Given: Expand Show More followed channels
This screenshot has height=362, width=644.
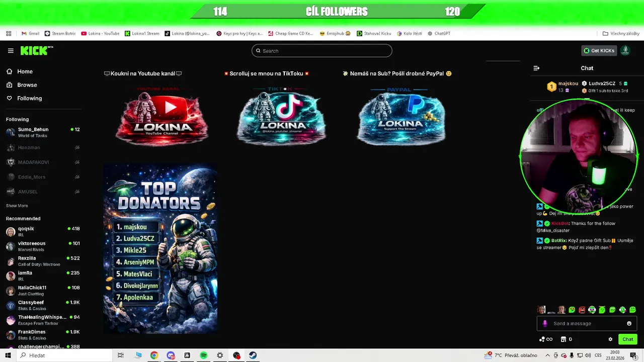Looking at the screenshot, I should (17, 206).
